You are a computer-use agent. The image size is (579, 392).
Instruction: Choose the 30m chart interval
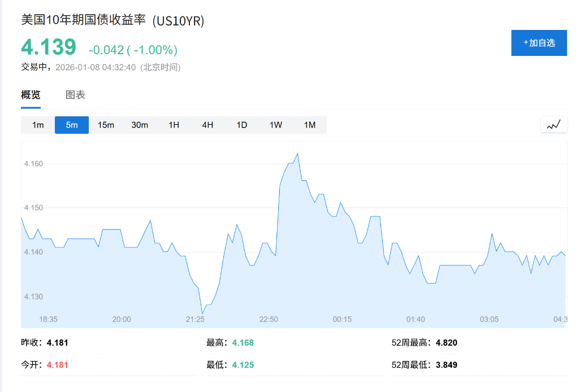(140, 125)
